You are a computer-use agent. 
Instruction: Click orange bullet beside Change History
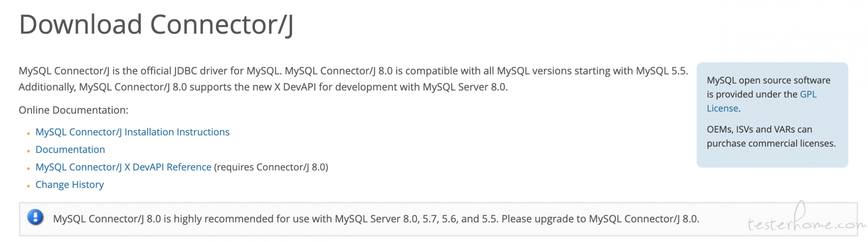[x=28, y=186]
